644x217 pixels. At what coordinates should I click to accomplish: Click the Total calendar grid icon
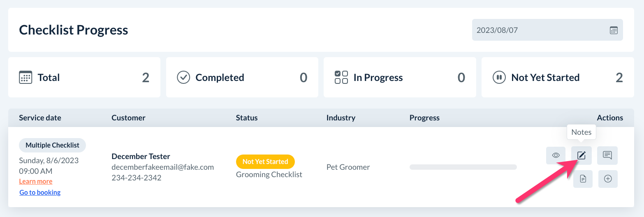coord(25,78)
